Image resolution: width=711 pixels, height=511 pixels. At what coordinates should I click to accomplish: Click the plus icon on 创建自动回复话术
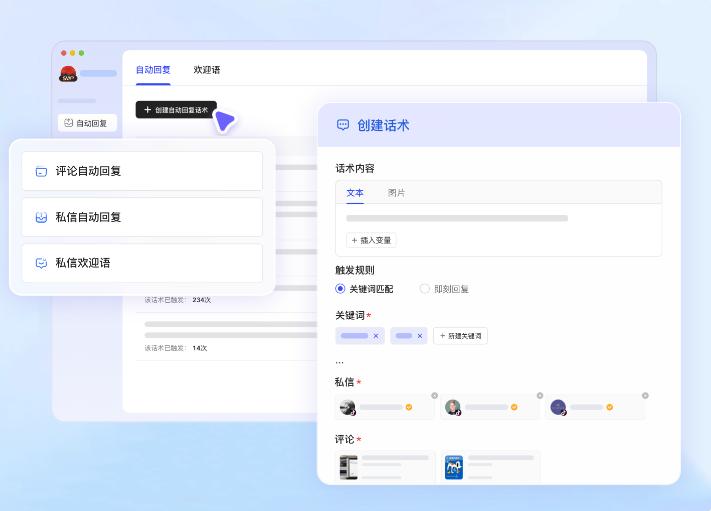[147, 110]
